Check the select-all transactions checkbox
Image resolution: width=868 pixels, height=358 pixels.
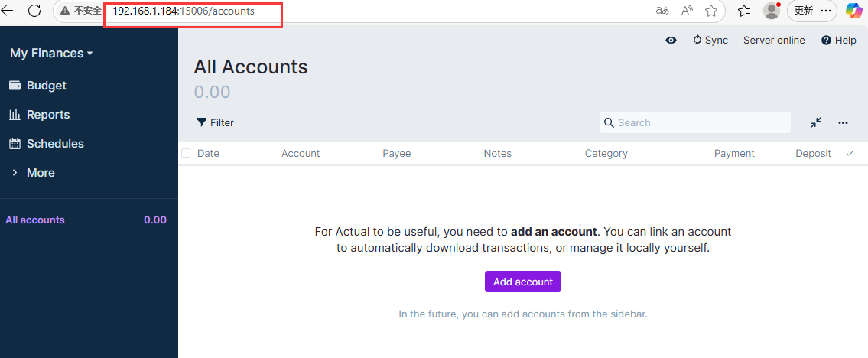click(186, 153)
